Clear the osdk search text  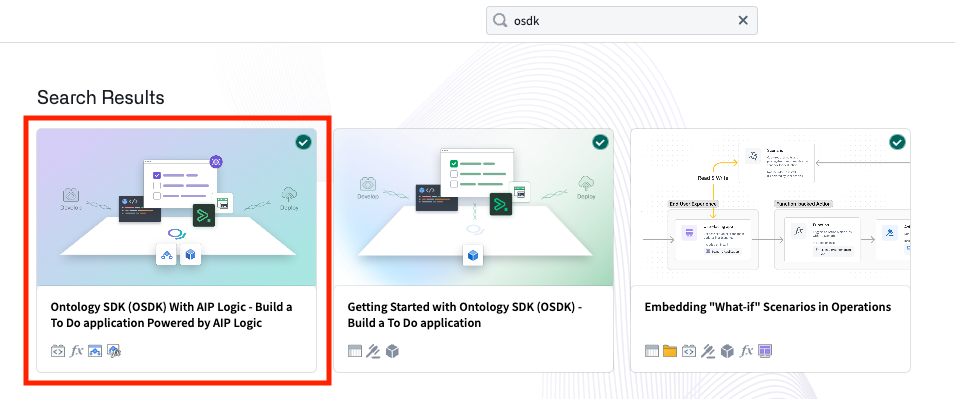[x=743, y=21]
